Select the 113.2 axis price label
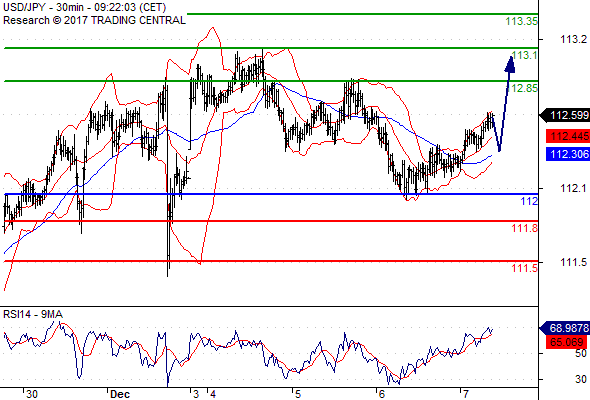 [573, 39]
